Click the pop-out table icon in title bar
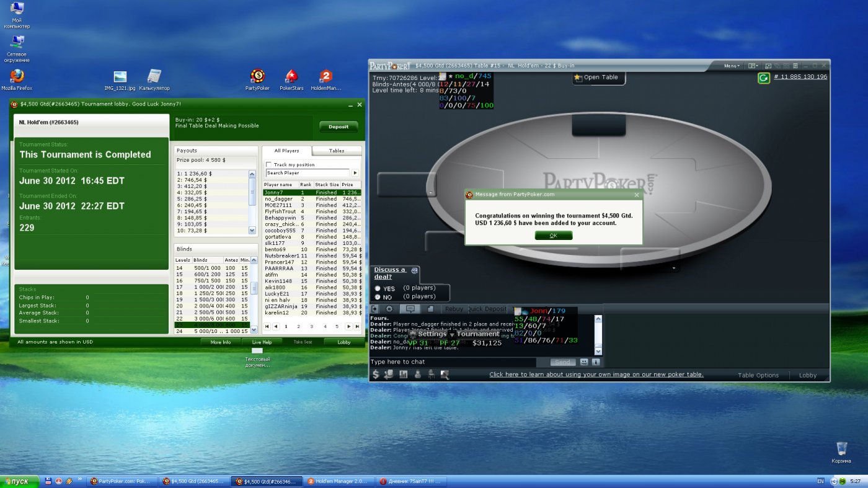This screenshot has height=488, width=868. (x=768, y=66)
